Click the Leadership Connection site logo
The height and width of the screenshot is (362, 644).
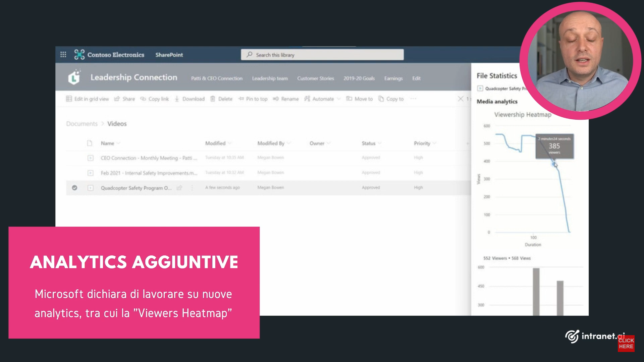74,77
